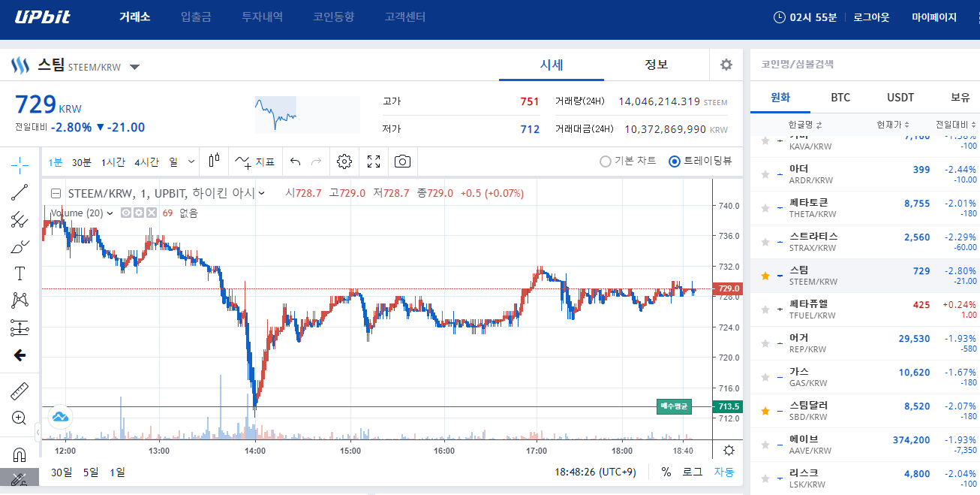Image resolution: width=980 pixels, height=495 pixels.
Task: Select the ruler measure tool
Action: [20, 391]
